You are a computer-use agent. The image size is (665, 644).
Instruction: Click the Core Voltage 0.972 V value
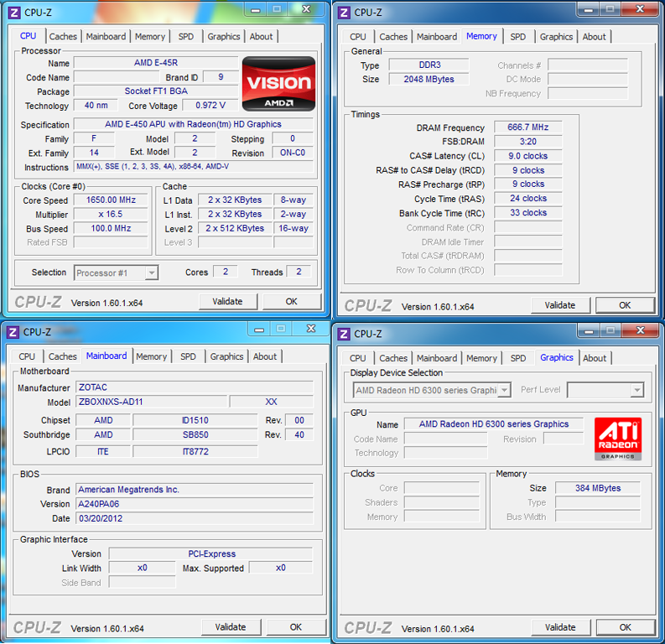[210, 105]
